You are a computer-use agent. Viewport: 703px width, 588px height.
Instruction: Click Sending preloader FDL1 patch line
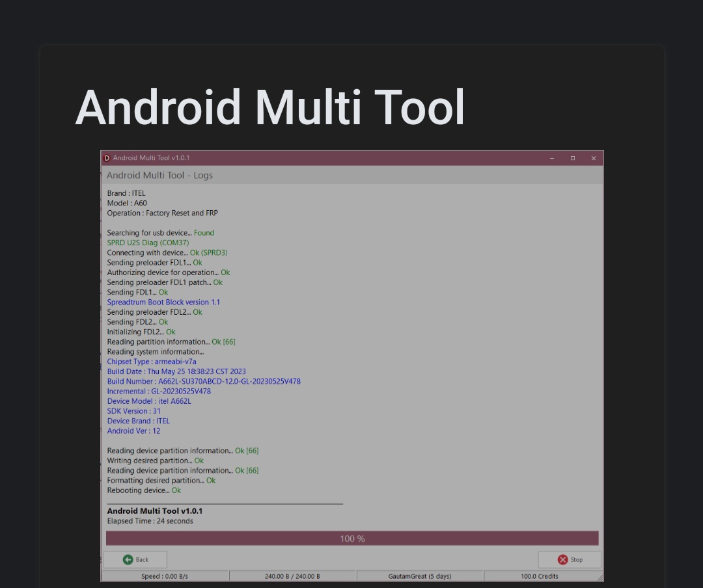[165, 282]
